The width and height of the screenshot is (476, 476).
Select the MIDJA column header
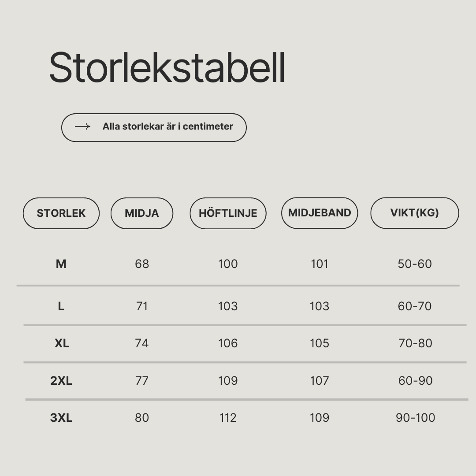[x=142, y=213]
